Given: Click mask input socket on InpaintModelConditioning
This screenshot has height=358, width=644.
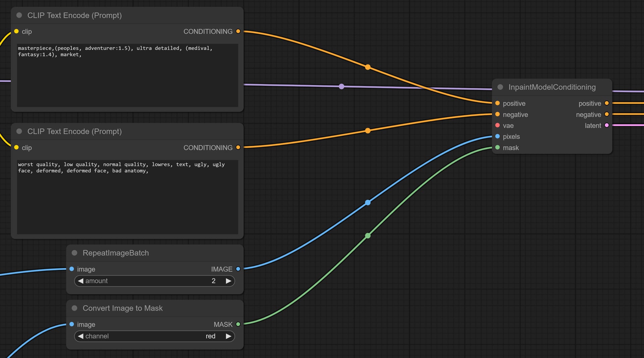Looking at the screenshot, I should point(497,147).
